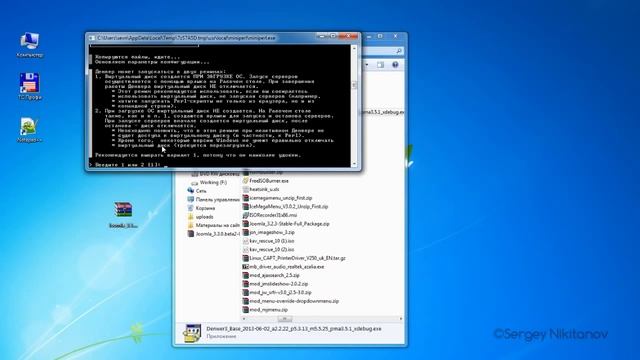Open Корзина recycle bin in navigation pane
This screenshot has width=640, height=360.
[201, 208]
